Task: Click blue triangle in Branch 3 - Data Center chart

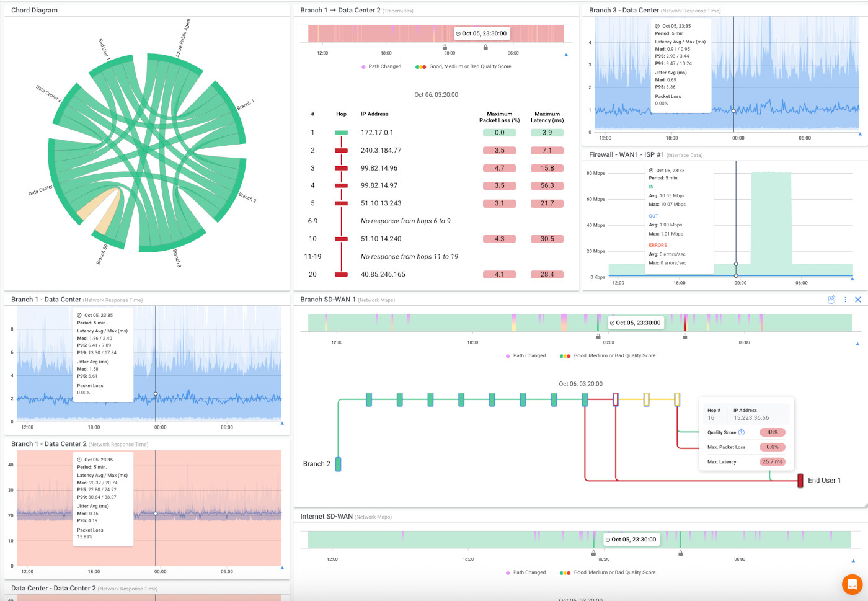Action: tap(860, 134)
